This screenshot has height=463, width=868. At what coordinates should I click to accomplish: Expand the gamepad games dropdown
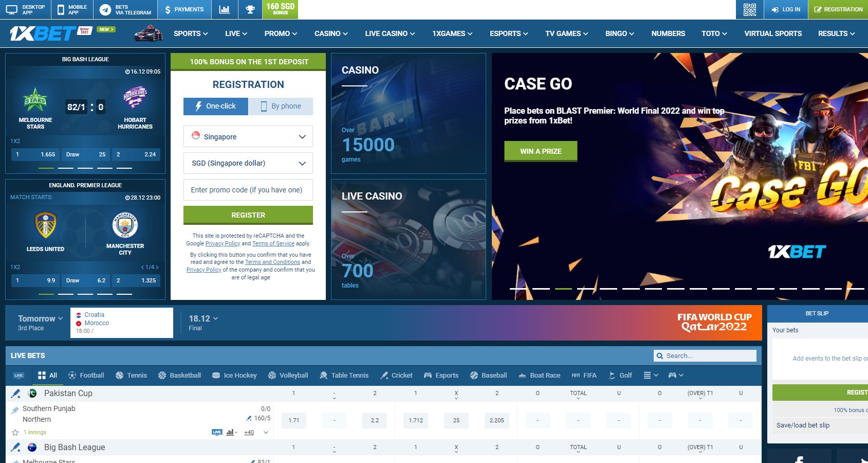click(x=676, y=376)
